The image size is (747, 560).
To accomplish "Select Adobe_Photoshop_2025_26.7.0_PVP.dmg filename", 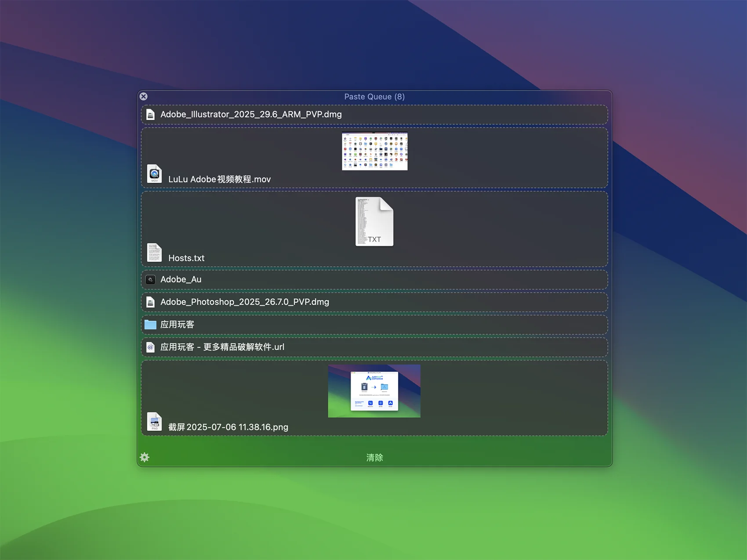I will pyautogui.click(x=245, y=302).
